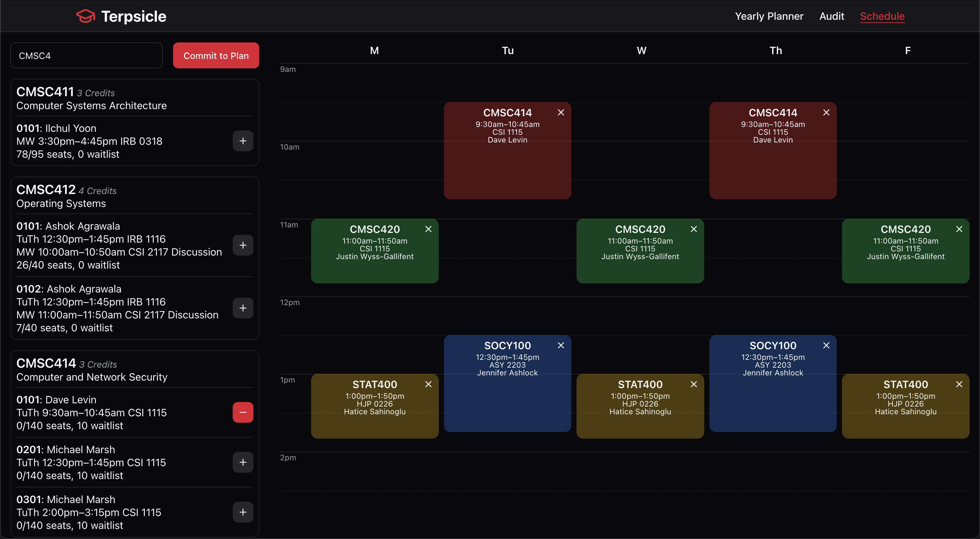Add CMSC411 section 0101 with plus icon
This screenshot has width=980, height=539.
(243, 141)
